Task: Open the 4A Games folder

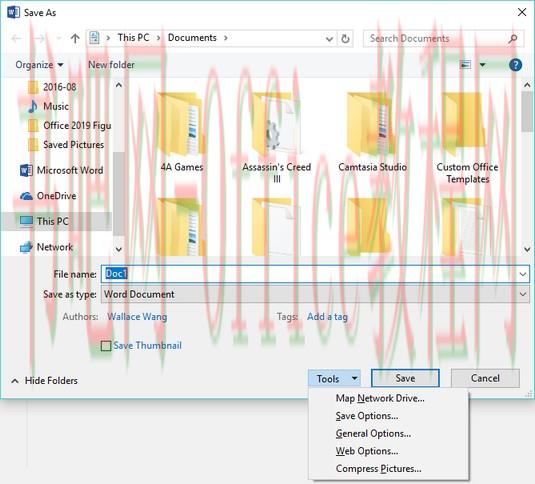Action: coord(182,133)
